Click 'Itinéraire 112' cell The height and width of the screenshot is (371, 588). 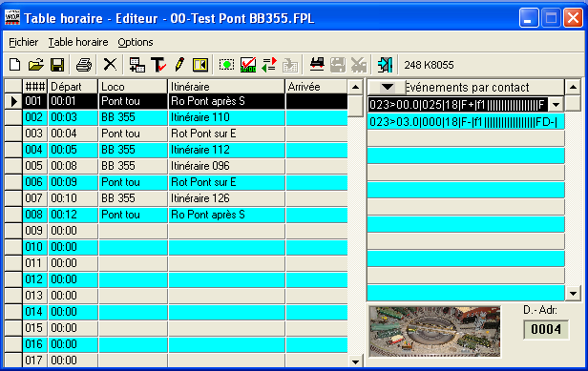tap(226, 150)
